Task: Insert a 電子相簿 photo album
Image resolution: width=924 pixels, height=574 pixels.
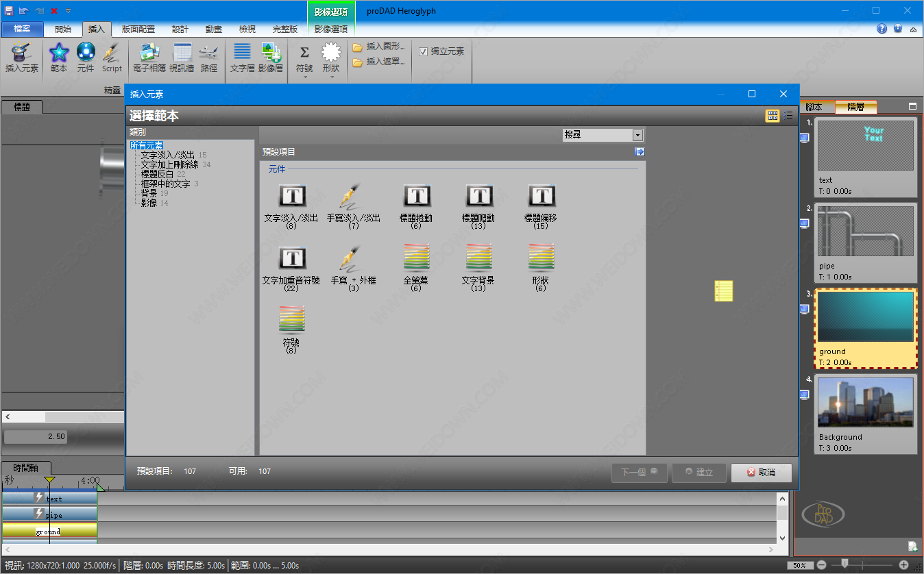Action: [149, 52]
